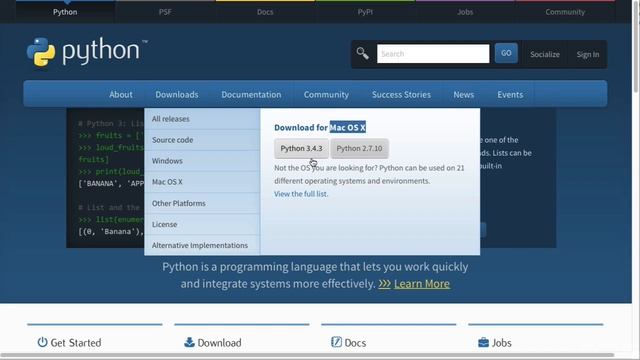Click the Docs page icon

tap(336, 342)
